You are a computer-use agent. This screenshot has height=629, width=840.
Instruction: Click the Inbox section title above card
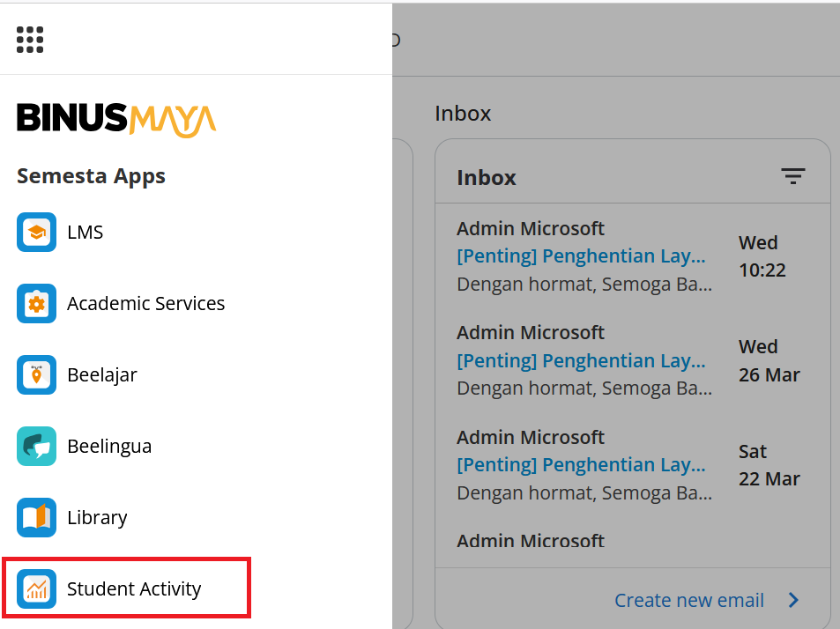[x=463, y=114]
